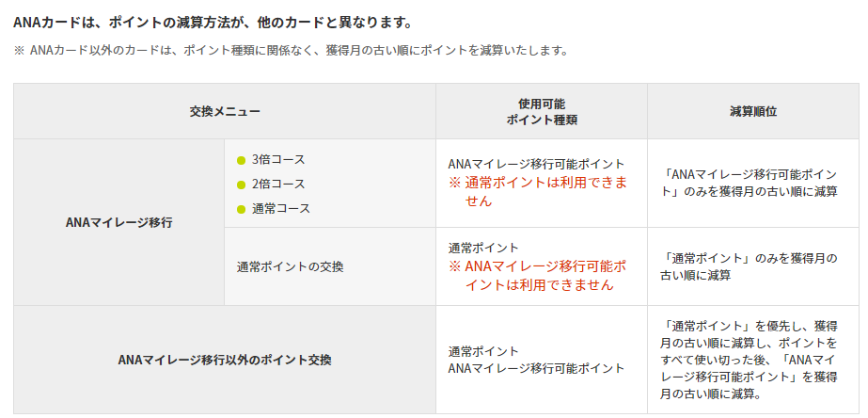Screen dimensions: 868x418
Task: Click the bold heading starting ANAカードは、ポイントの減算方法が
Action: pos(213,21)
